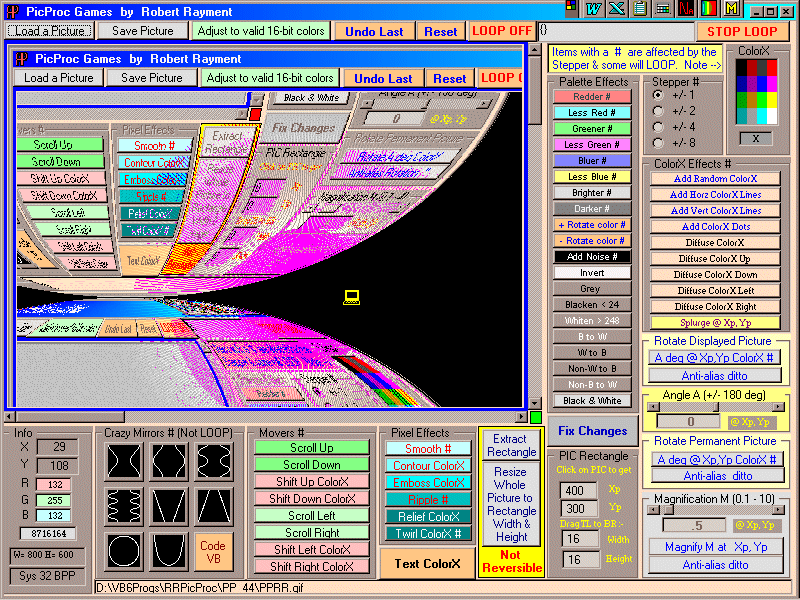Select the +/- 2 Stepper option

pyautogui.click(x=657, y=110)
